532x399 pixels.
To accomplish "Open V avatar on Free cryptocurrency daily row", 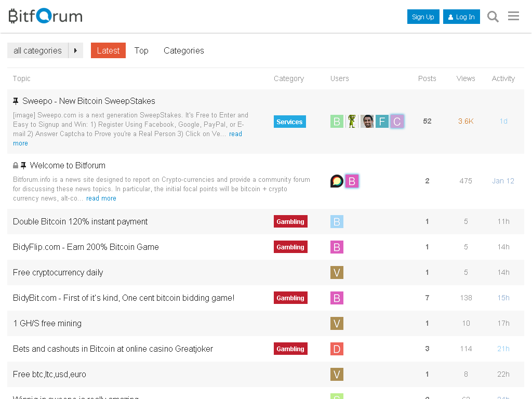I will pyautogui.click(x=337, y=272).
